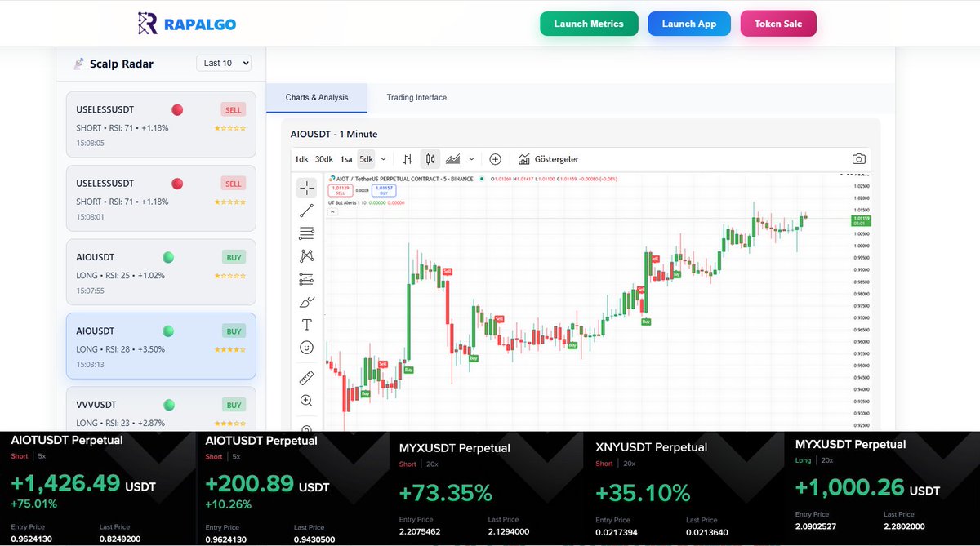This screenshot has height=546, width=980.
Task: Click the Token Sale button
Action: (778, 24)
